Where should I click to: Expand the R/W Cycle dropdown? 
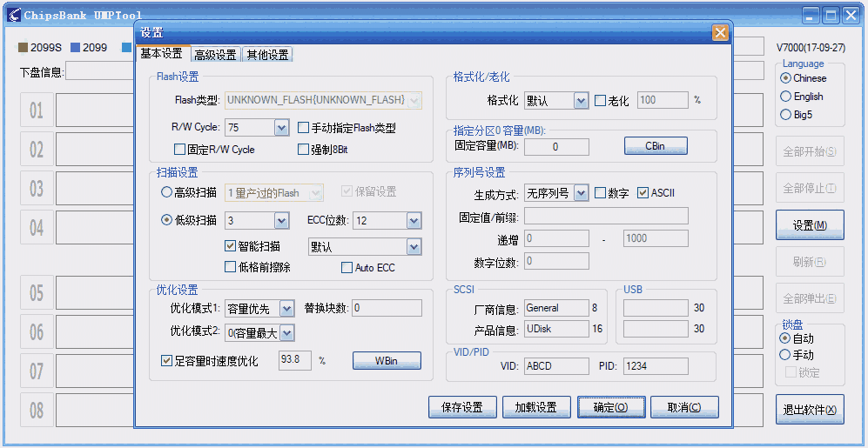281,128
